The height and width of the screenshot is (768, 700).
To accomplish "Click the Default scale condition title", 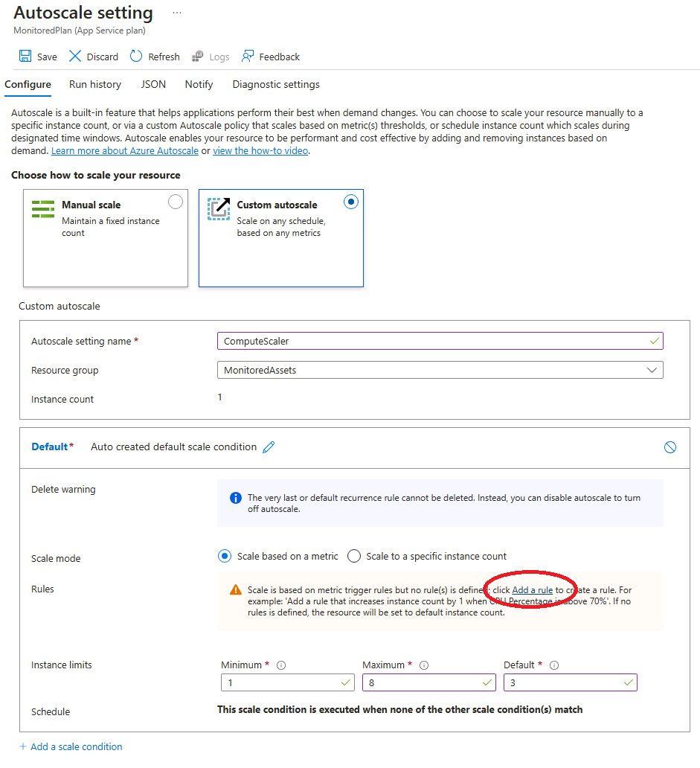I will click(x=50, y=447).
